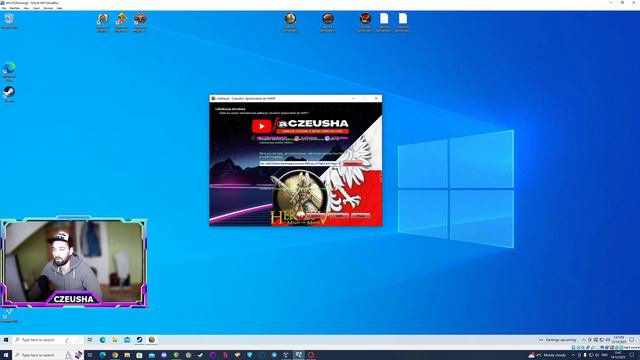The width and height of the screenshot is (640, 360).
Task: Open Edge from the guest VM taskbar
Action: [x=102, y=340]
